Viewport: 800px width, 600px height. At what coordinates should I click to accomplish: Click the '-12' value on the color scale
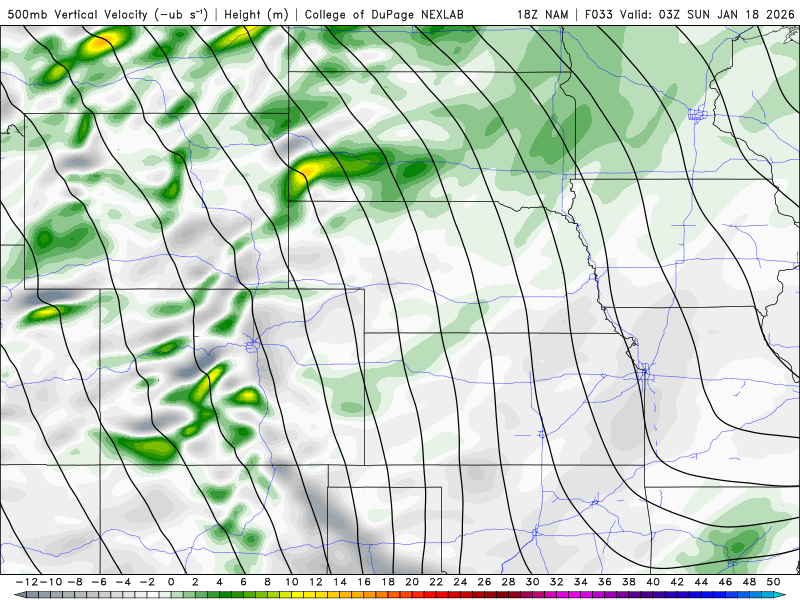tap(25, 582)
